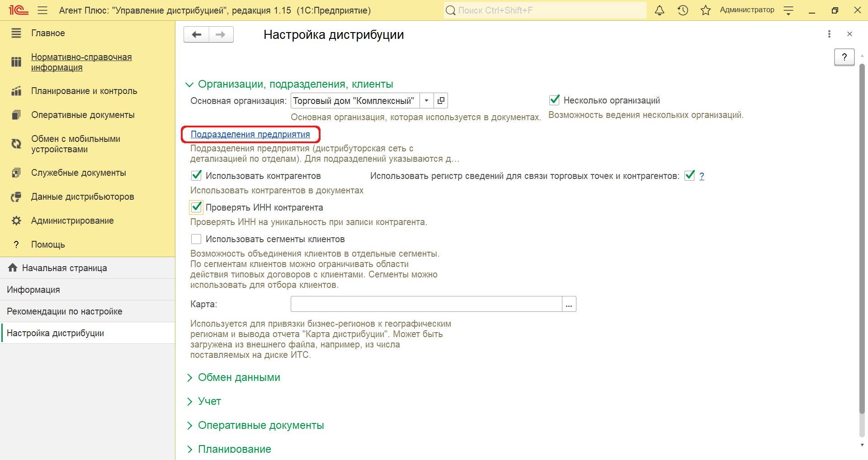Screen dimensions: 868x460
Task: Click the search field Поиск Ctrl+Shift+F
Action: coord(545,10)
